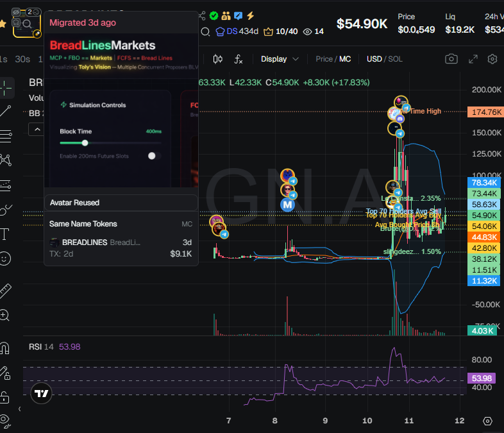Image resolution: width=504 pixels, height=433 pixels.
Task: Open candlestick chart type selector
Action: (217, 59)
